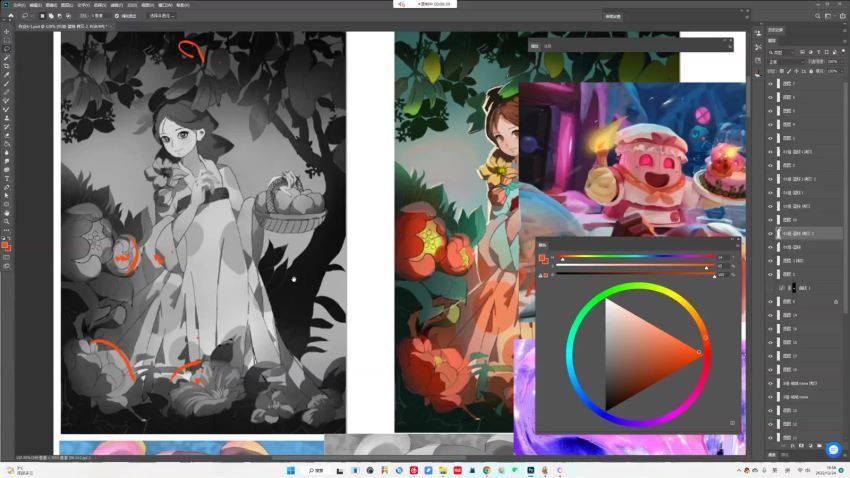Image resolution: width=850 pixels, height=478 pixels.
Task: Select the Type tool
Action: tap(7, 179)
